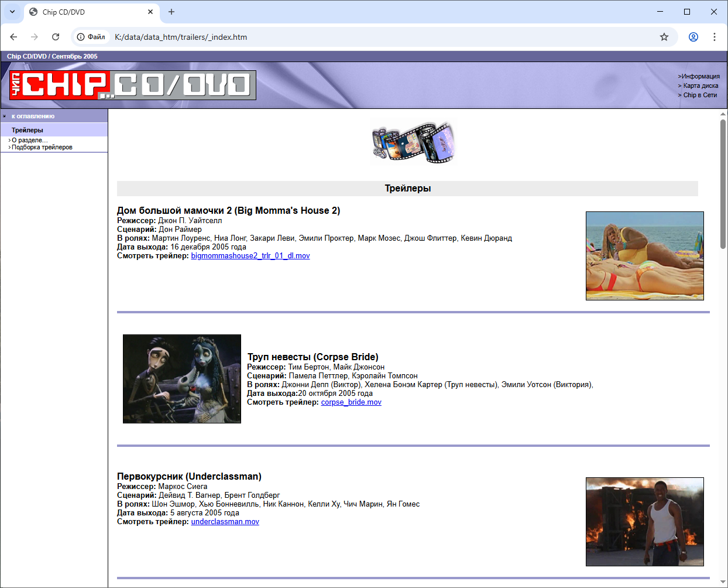Bookmark this page with the star icon

[664, 37]
